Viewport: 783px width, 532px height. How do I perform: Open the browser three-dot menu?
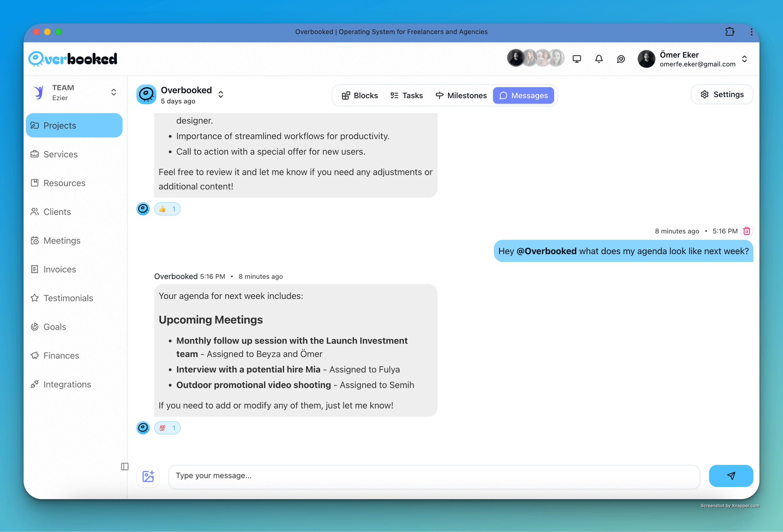pyautogui.click(x=751, y=32)
